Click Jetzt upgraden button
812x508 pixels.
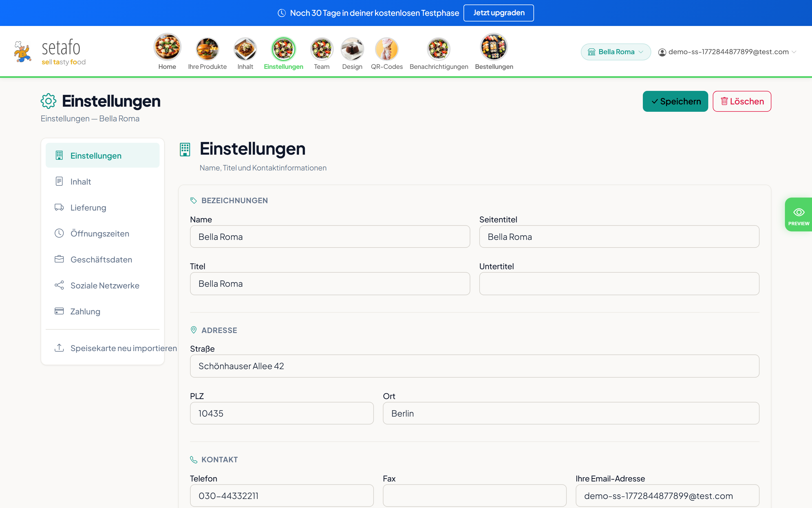click(498, 13)
